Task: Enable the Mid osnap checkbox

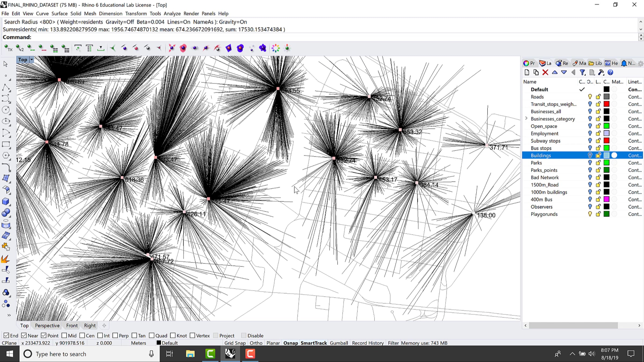Action: coord(64,335)
